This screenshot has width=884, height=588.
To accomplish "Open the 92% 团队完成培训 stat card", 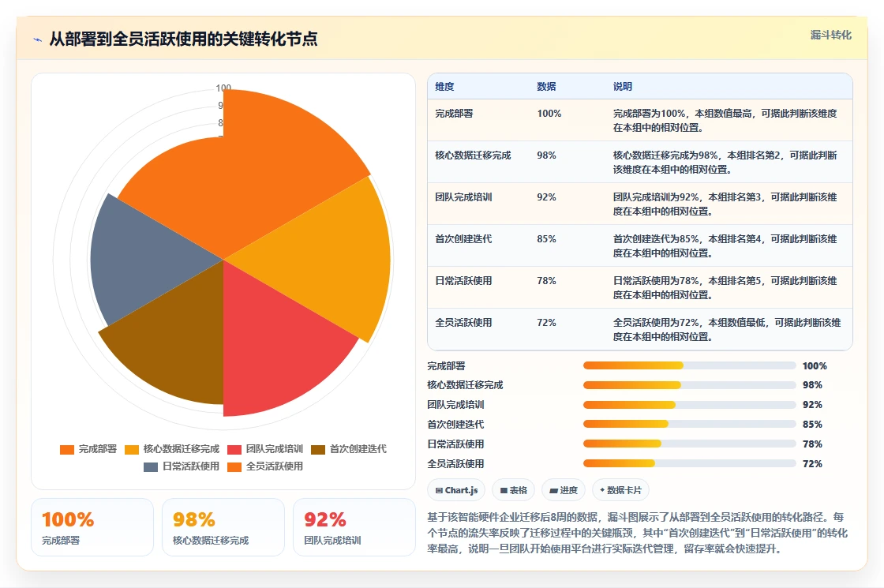I will click(354, 527).
